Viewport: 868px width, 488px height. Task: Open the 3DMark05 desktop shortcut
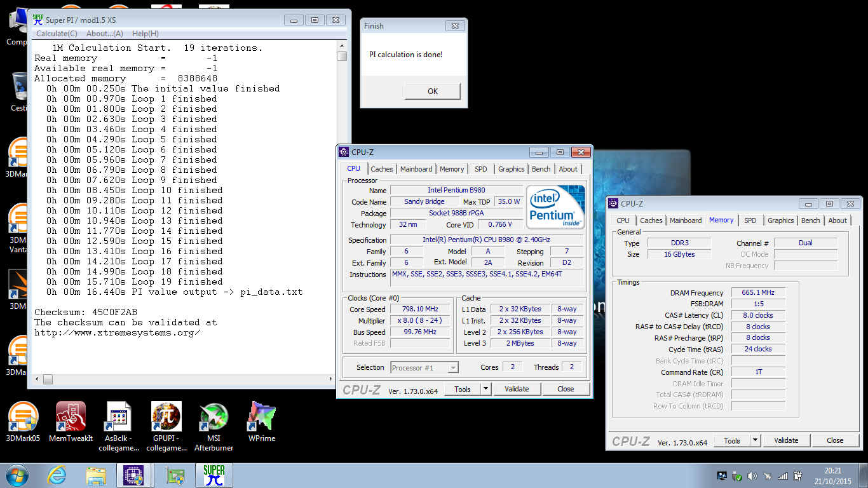[x=22, y=422]
